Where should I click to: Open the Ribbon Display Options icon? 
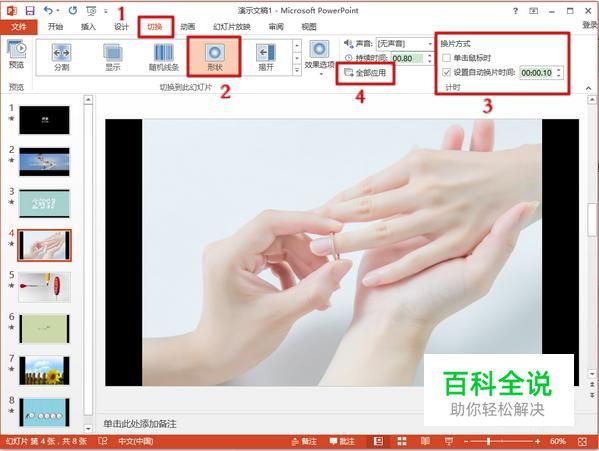click(533, 11)
